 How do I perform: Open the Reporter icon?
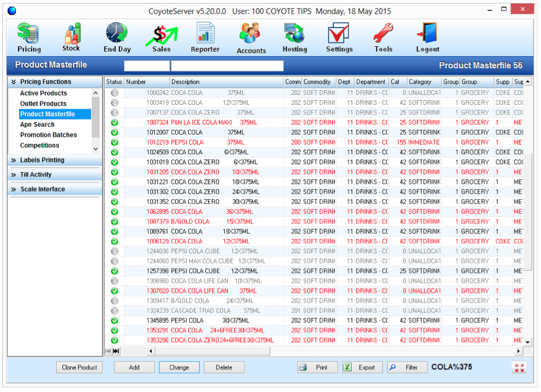click(x=205, y=37)
